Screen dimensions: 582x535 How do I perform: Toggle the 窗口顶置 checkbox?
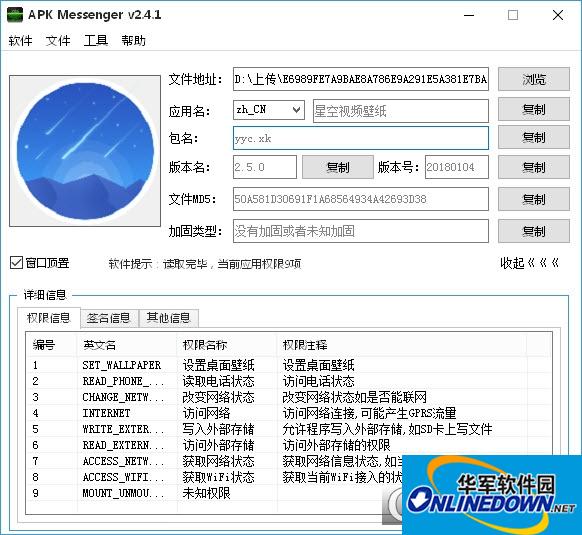click(16, 263)
